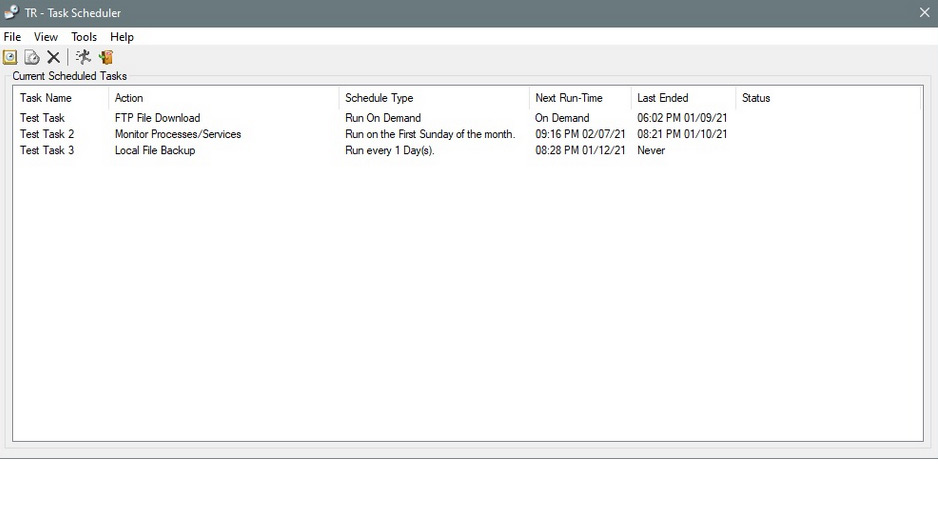Click '08:21 PM 01/10/21' last ended cell

click(682, 134)
